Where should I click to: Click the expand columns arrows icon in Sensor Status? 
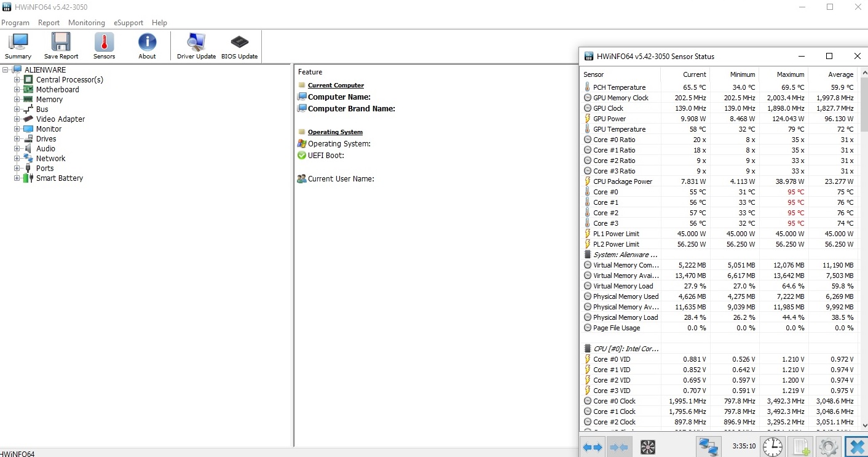tap(592, 447)
